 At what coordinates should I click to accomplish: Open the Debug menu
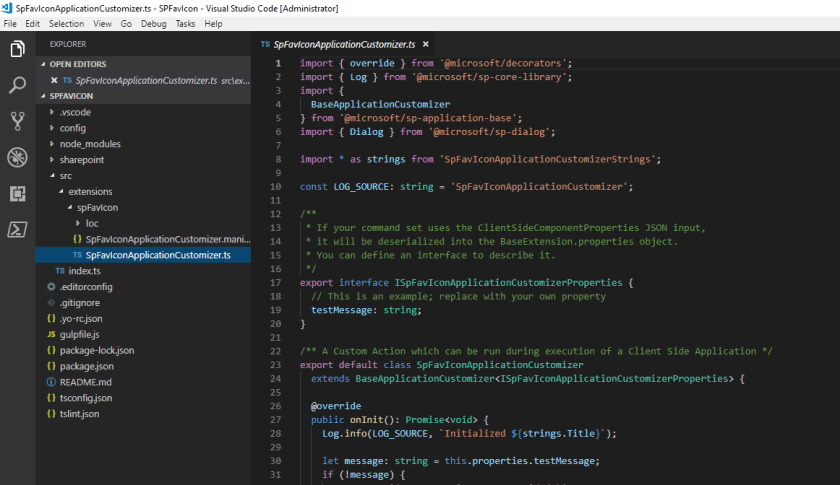[154, 23]
